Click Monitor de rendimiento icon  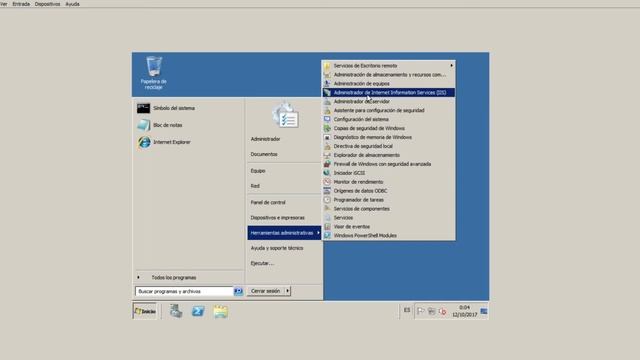click(327, 182)
